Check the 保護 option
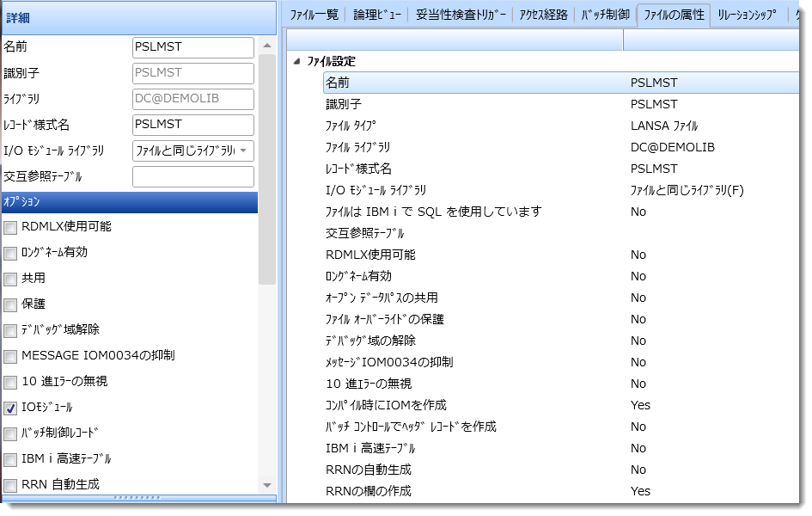Image resolution: width=812 pixels, height=516 pixels. (x=10, y=305)
